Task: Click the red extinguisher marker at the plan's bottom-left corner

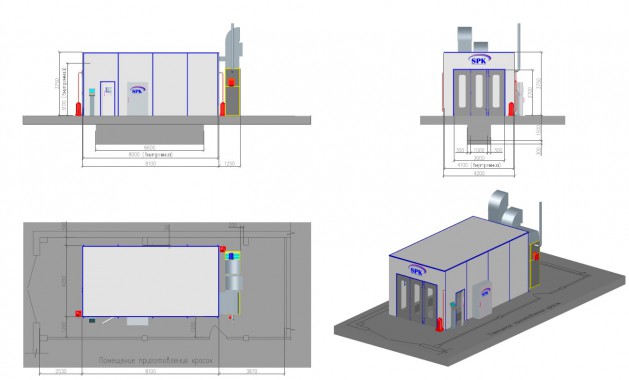Action: point(78,313)
